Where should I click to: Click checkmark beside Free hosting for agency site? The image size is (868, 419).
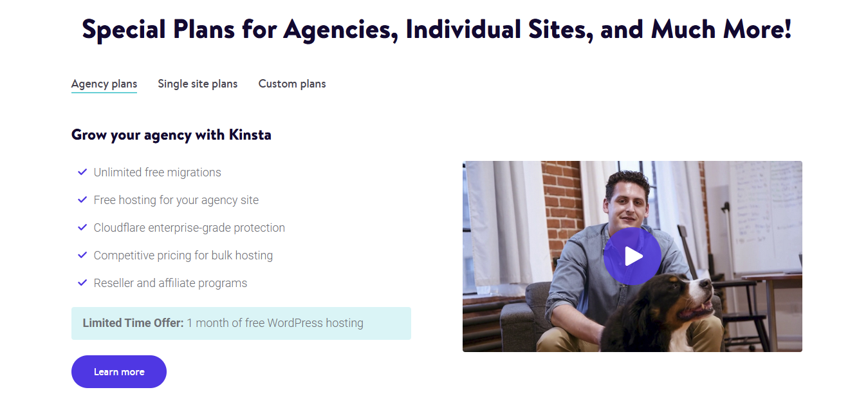(x=82, y=200)
